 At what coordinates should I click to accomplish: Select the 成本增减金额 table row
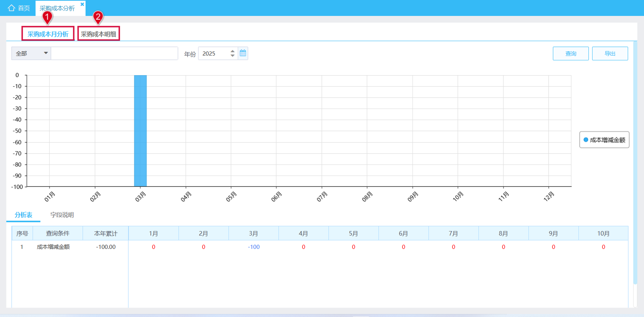[x=320, y=247]
